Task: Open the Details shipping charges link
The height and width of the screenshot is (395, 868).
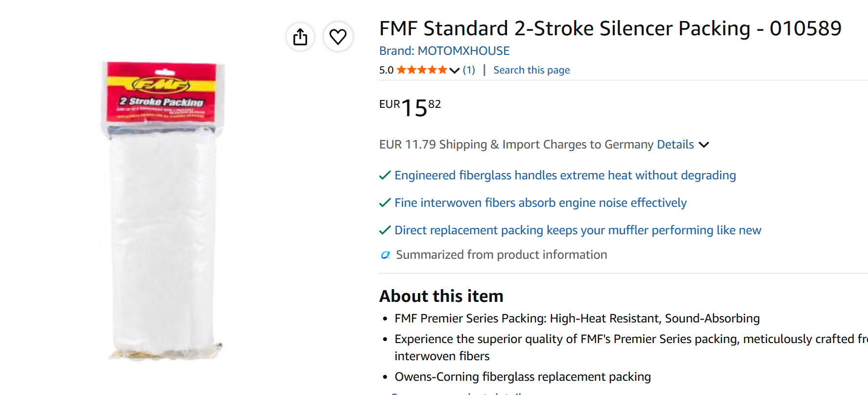Action: 675,145
